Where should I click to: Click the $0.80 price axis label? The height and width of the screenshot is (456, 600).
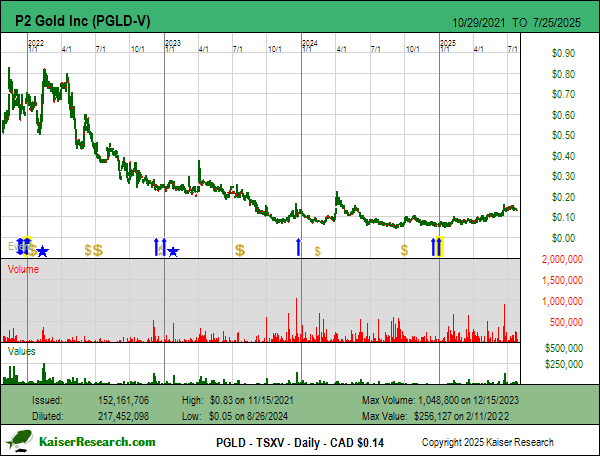[563, 74]
